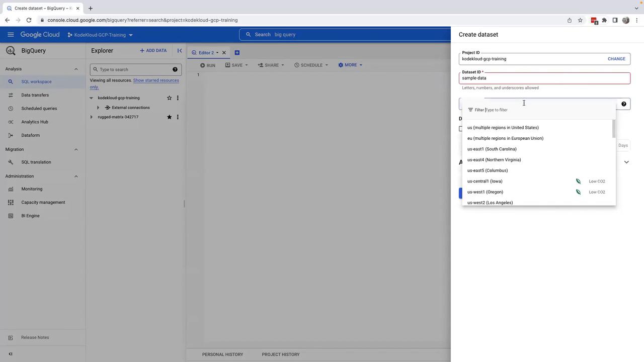Screen dimensions: 644x362
Task: Select eu (multiple regions in European Union)
Action: coord(537,138)
